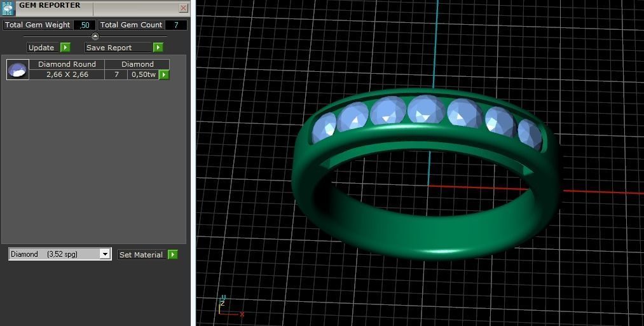Click the Total Gem Weight value field
The height and width of the screenshot is (326, 644).
(85, 25)
